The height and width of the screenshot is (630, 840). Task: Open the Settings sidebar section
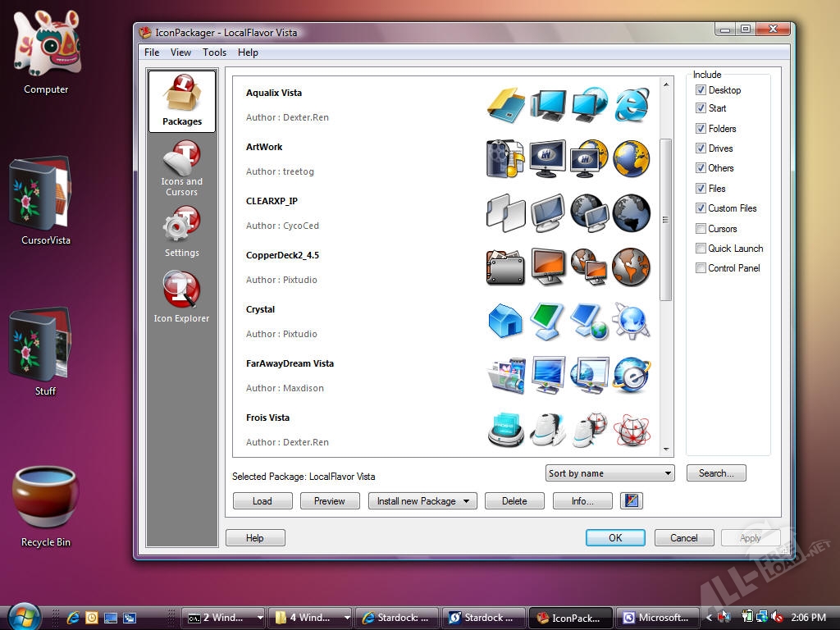(181, 232)
